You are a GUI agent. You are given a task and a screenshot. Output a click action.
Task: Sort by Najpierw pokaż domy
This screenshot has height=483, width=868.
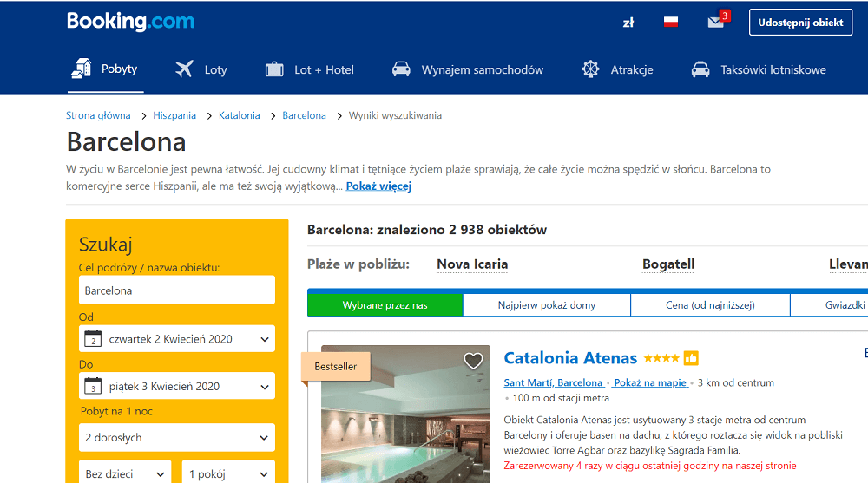tap(546, 305)
